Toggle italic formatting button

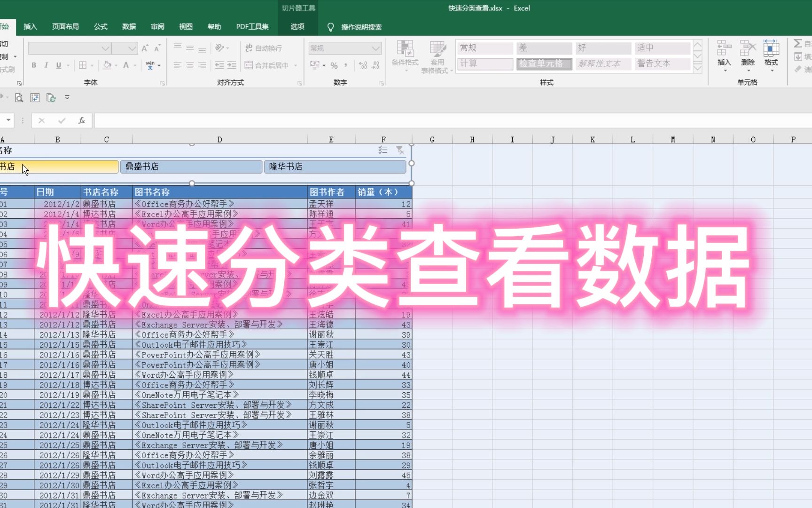tap(46, 65)
